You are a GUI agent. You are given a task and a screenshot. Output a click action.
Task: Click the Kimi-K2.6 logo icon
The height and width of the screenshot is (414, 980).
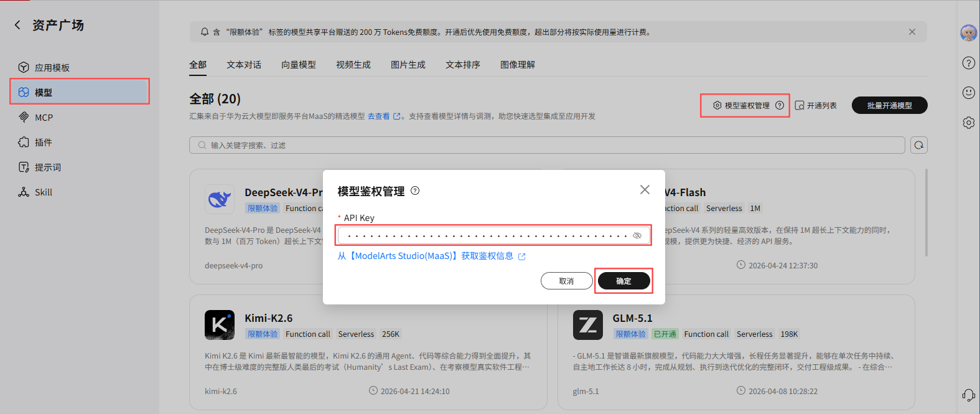[x=220, y=325]
